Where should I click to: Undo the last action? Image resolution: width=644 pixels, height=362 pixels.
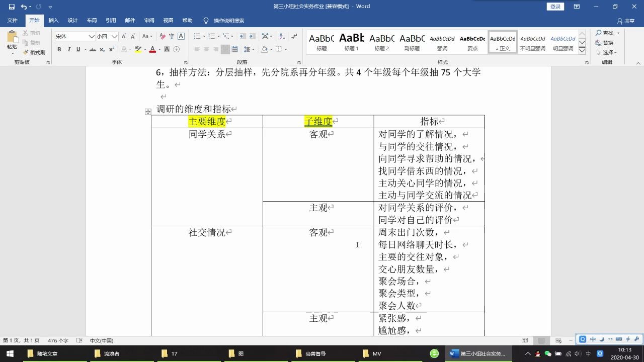23,7
